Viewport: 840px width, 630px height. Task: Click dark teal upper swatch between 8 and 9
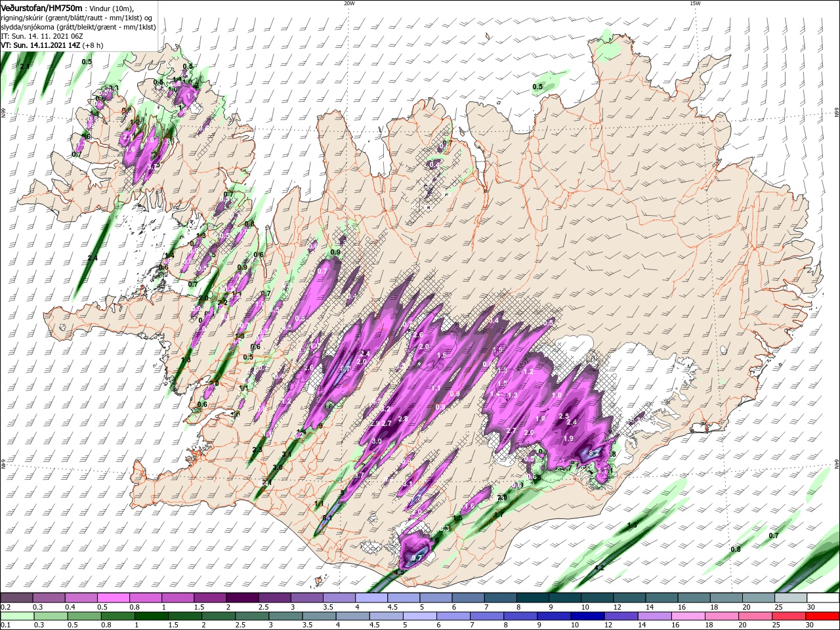pyautogui.click(x=532, y=598)
